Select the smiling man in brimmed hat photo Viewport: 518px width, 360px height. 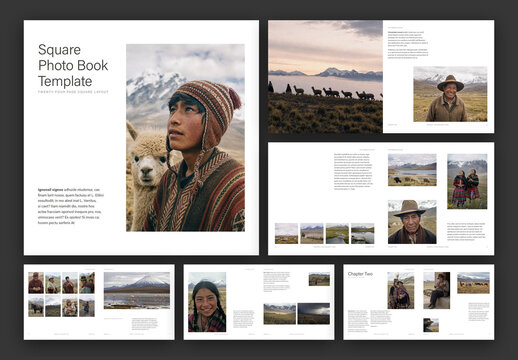pos(450,94)
